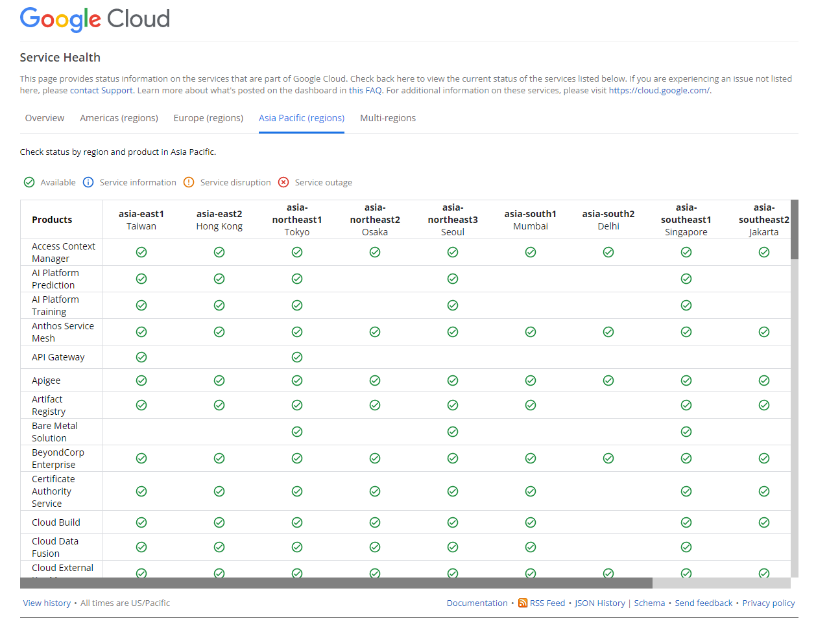This screenshot has width=840, height=619.
Task: Click the Bare Metal Solution row label
Action: (54, 432)
